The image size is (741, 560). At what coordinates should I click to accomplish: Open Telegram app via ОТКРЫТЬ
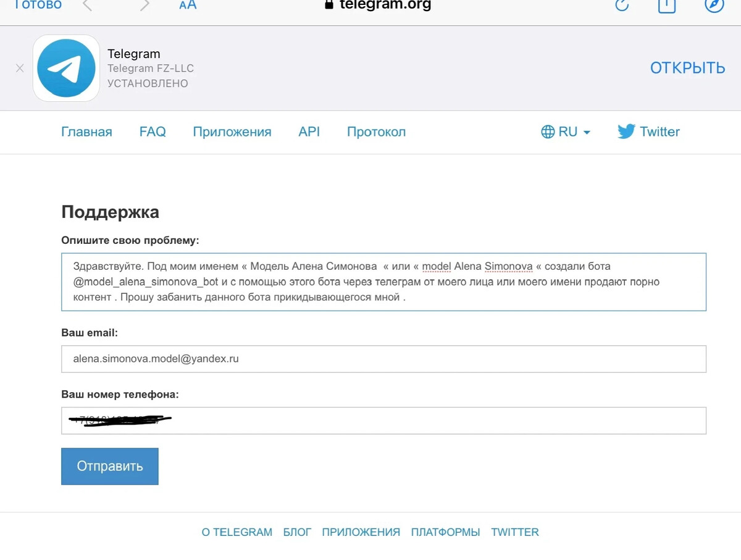(687, 68)
